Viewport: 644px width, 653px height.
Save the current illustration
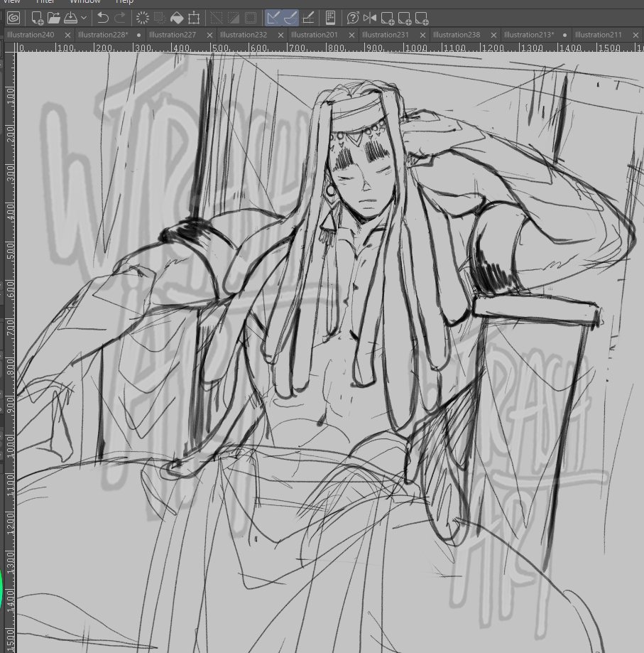(x=71, y=18)
